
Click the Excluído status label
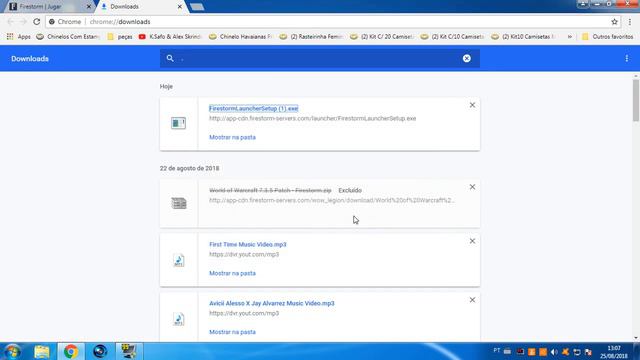350,190
